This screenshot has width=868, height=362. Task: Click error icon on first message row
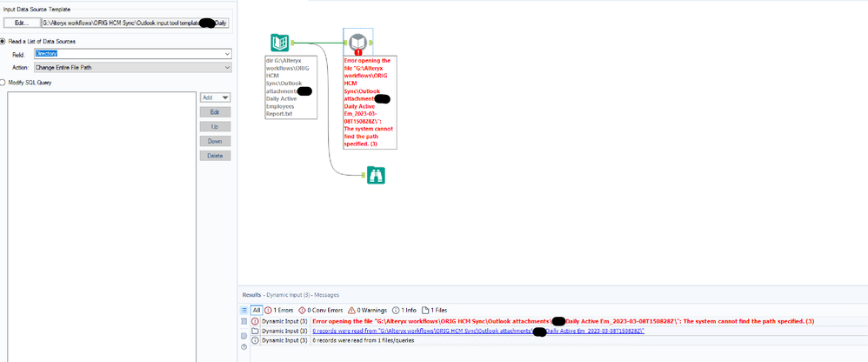tap(255, 321)
